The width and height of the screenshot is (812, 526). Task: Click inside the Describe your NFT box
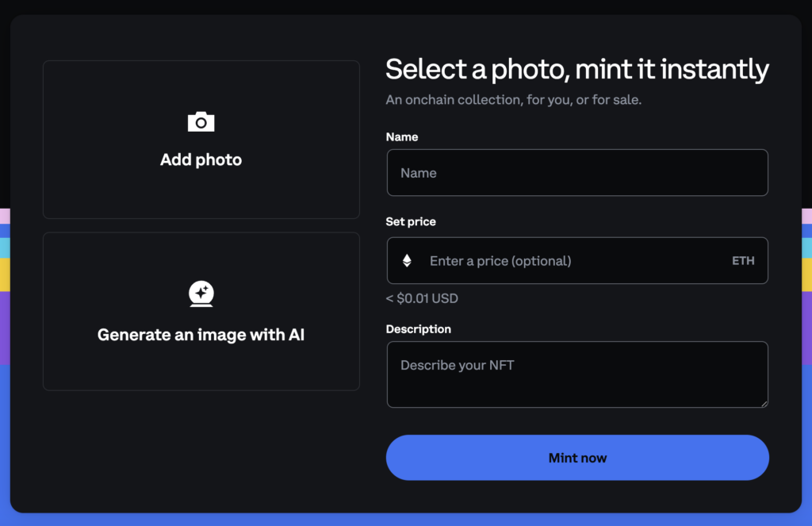576,373
